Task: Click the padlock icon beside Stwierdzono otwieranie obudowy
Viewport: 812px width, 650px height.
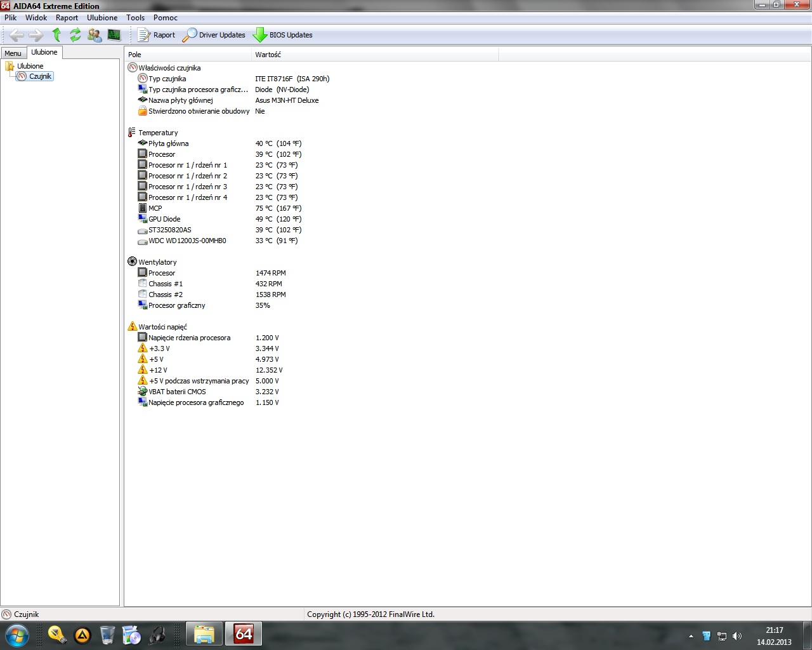Action: [143, 111]
